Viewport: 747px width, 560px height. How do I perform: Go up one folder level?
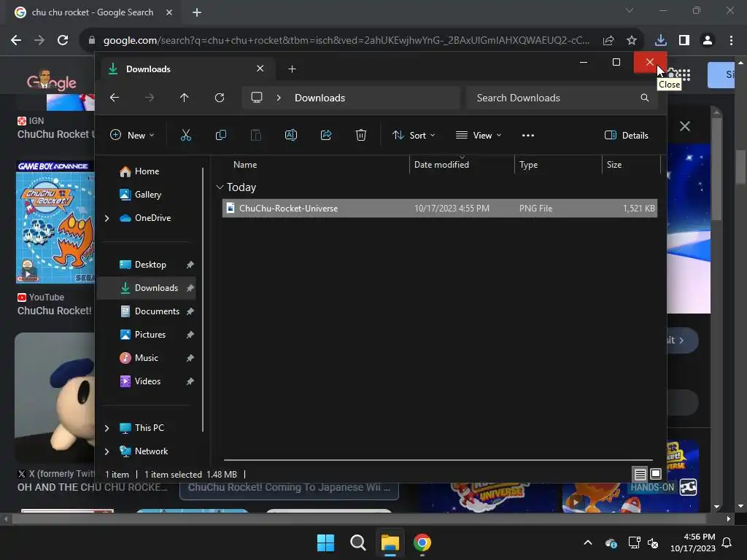(185, 98)
